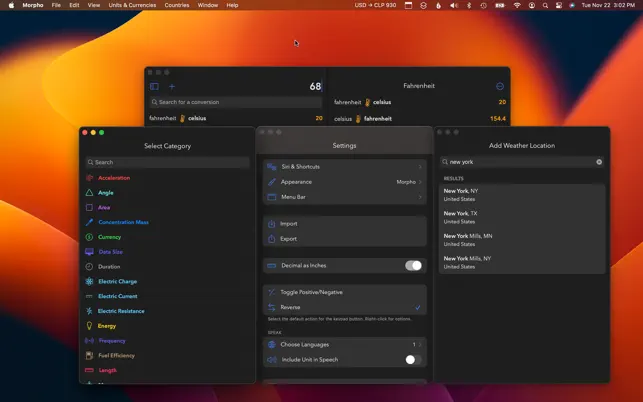Select the Toggle Positive/Negative keypad action

[344, 292]
